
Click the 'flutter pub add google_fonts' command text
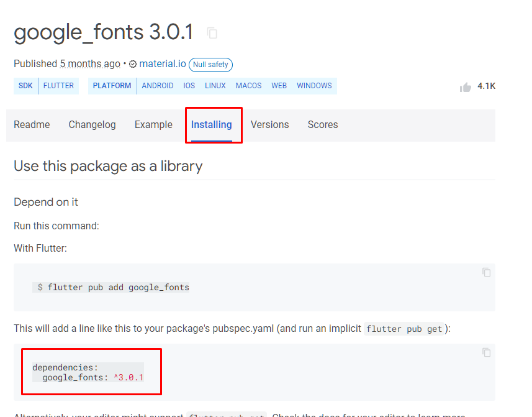118,287
